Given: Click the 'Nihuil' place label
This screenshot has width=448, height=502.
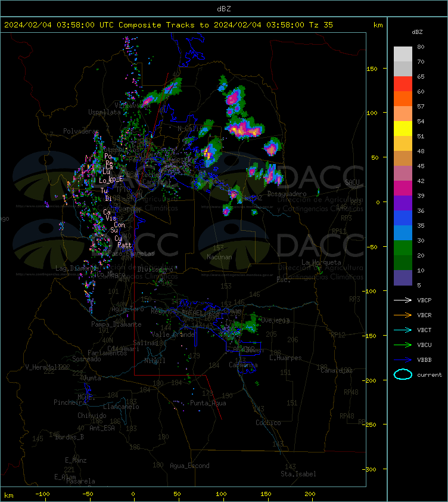Looking at the screenshot, I should [x=155, y=361].
